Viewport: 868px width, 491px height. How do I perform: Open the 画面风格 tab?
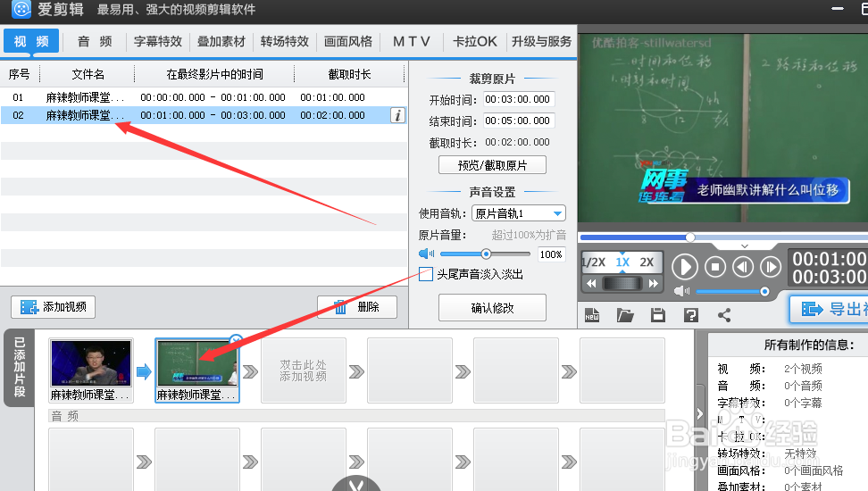[x=348, y=42]
